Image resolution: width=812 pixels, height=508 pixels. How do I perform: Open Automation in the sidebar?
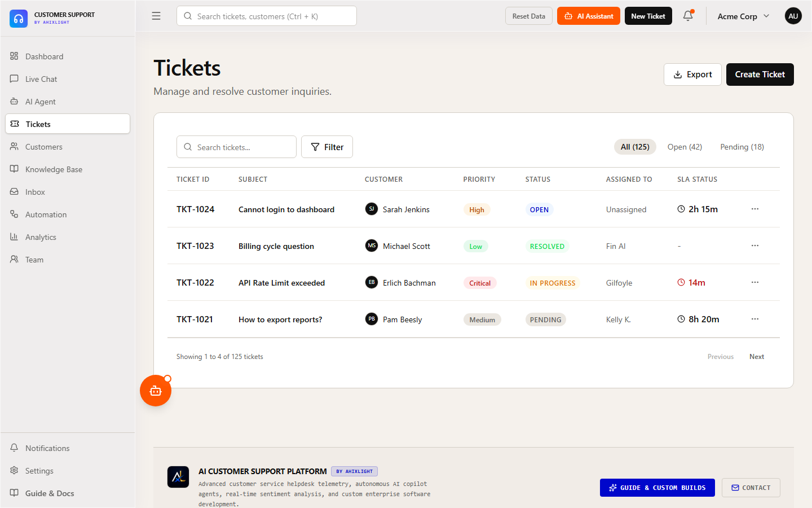[68, 214]
